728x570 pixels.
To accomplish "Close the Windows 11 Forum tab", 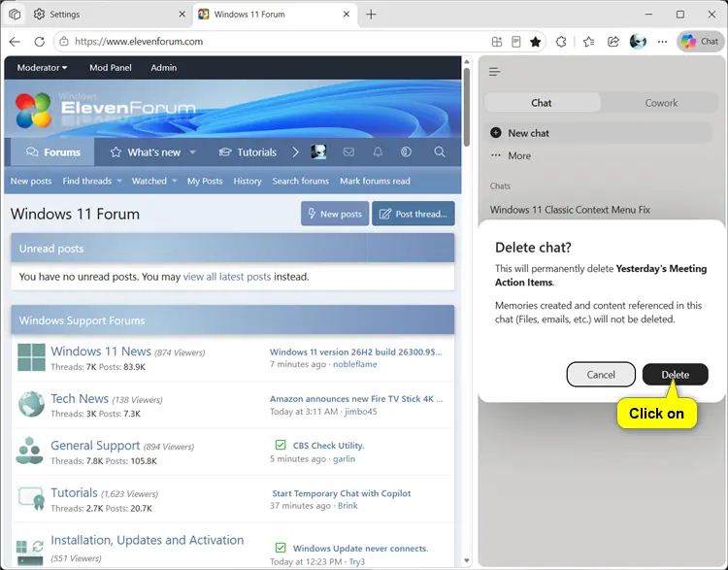I will (347, 15).
